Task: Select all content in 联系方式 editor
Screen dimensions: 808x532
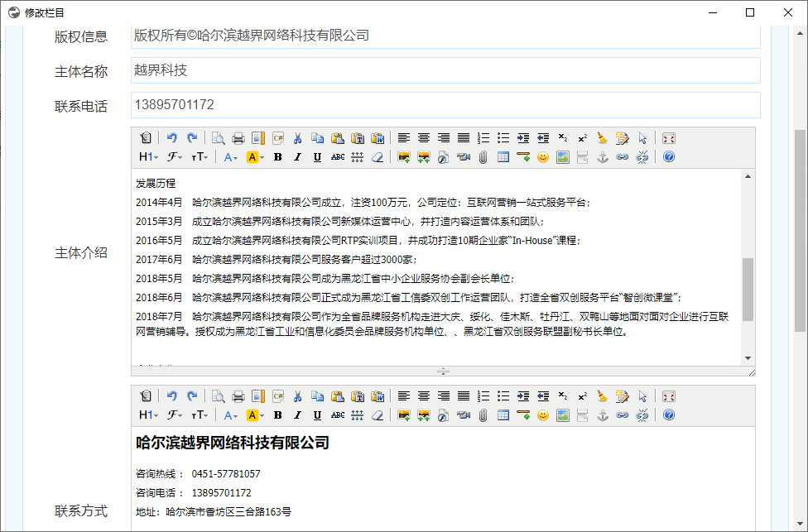Action: [642, 396]
